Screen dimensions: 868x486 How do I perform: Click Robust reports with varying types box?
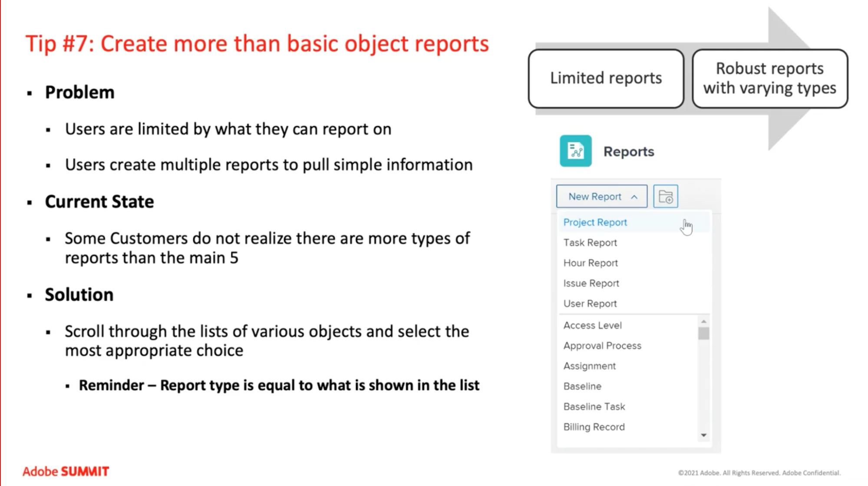click(x=769, y=79)
